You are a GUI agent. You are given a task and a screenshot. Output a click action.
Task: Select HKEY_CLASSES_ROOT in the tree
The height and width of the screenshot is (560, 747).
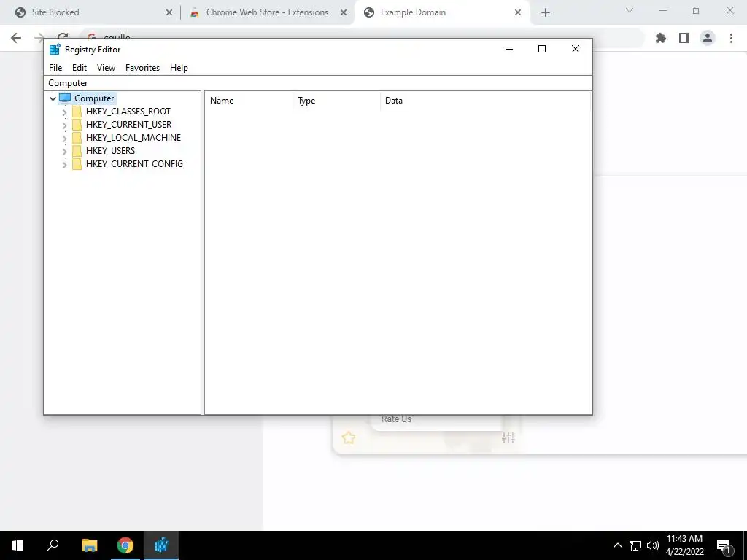pos(128,112)
